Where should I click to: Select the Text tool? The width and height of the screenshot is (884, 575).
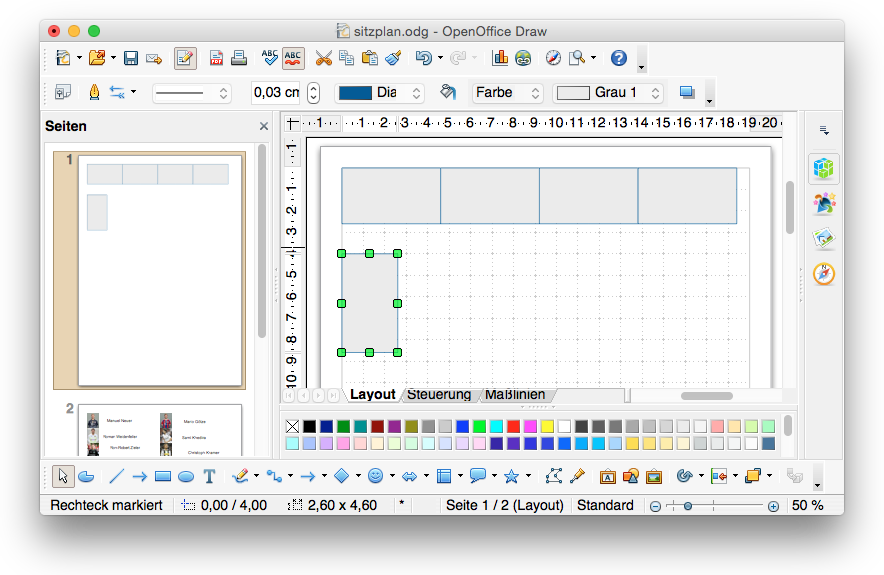[209, 476]
